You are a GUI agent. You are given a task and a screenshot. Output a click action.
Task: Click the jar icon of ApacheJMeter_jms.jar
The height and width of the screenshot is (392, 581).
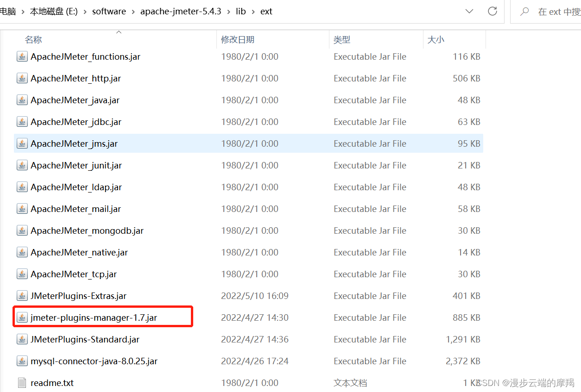click(x=22, y=143)
